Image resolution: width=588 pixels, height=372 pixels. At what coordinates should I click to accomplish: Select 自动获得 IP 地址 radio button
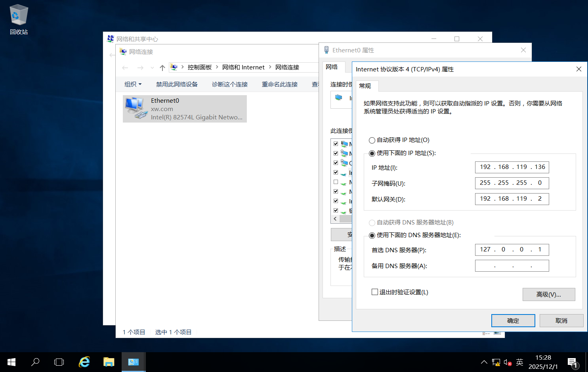pos(372,140)
